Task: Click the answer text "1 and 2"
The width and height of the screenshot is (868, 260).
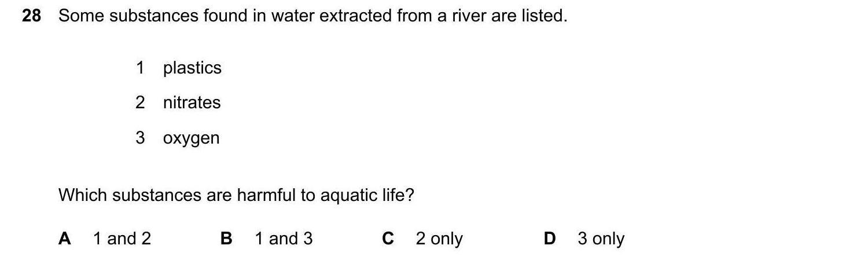Action: click(x=122, y=239)
